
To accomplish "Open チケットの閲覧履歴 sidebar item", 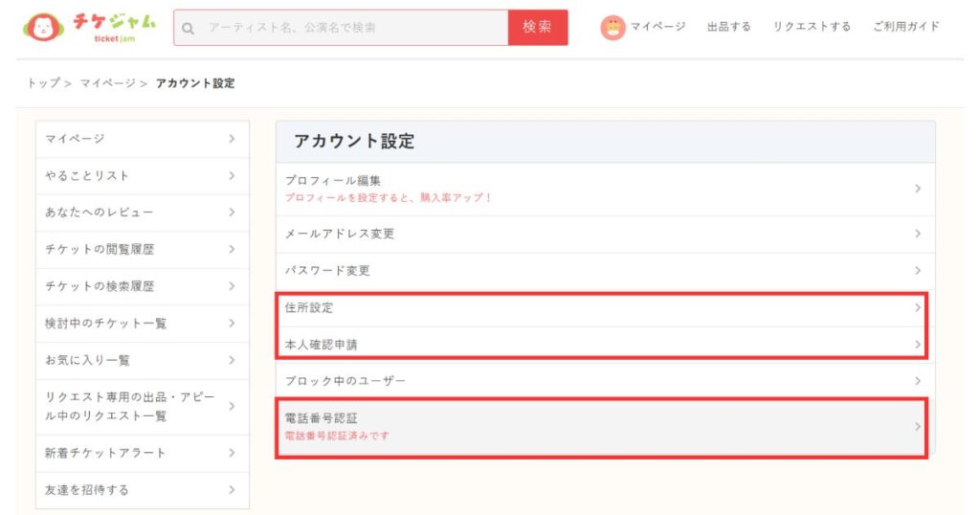I will pyautogui.click(x=143, y=250).
